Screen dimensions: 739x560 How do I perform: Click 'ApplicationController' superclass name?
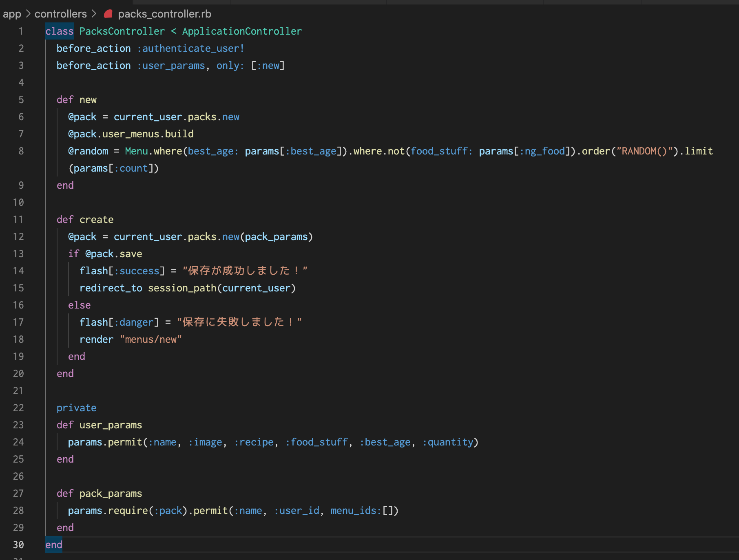[x=242, y=31]
